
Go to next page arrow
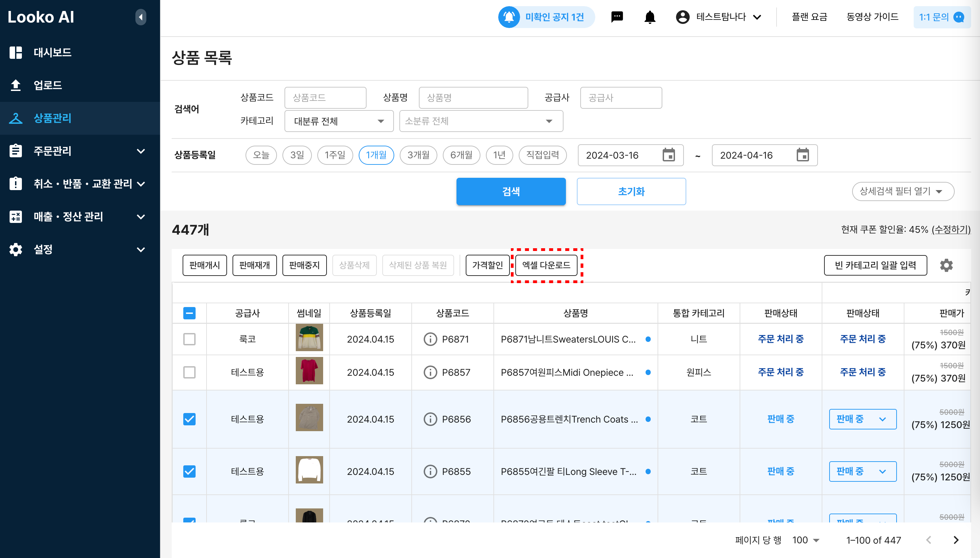tap(956, 540)
